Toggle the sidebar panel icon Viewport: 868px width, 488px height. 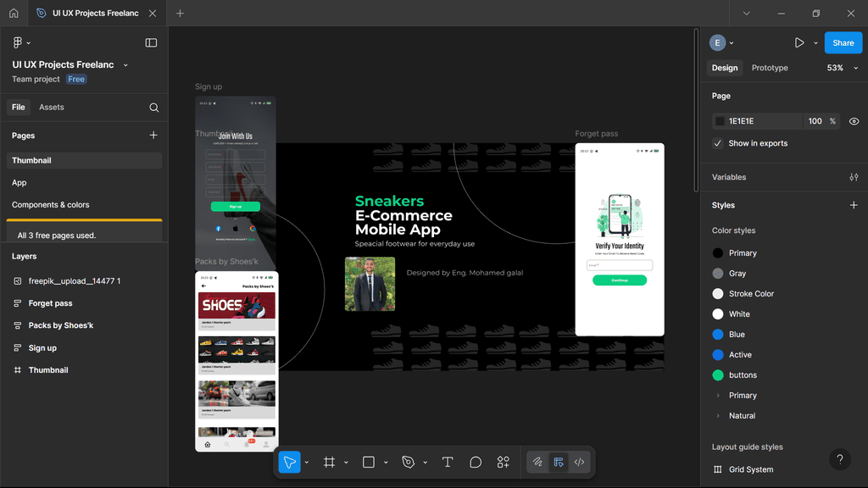click(x=151, y=42)
